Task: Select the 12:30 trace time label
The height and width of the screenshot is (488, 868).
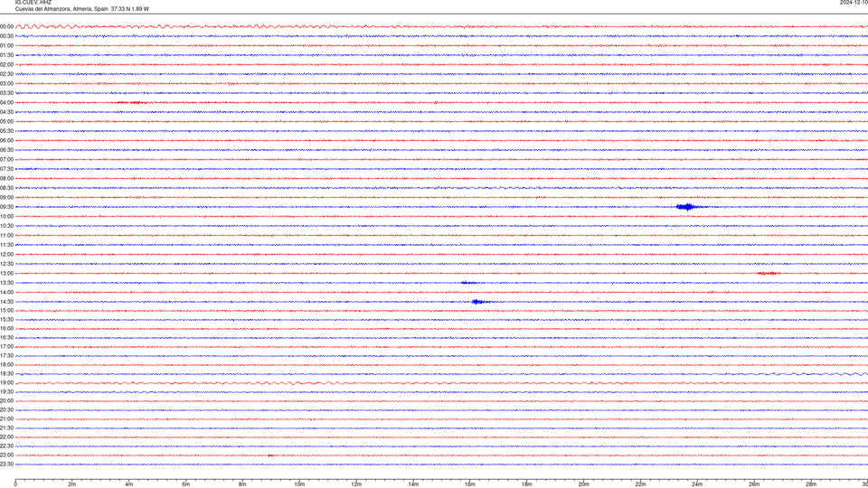Action: (x=6, y=264)
